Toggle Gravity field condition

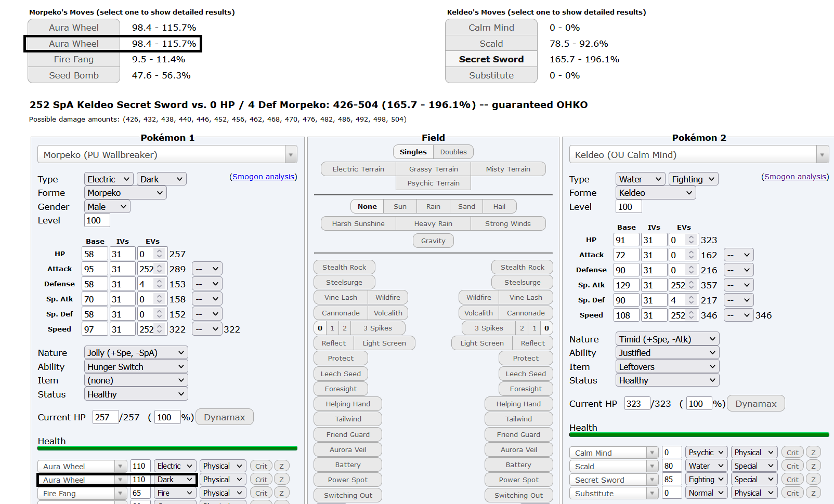pos(433,241)
